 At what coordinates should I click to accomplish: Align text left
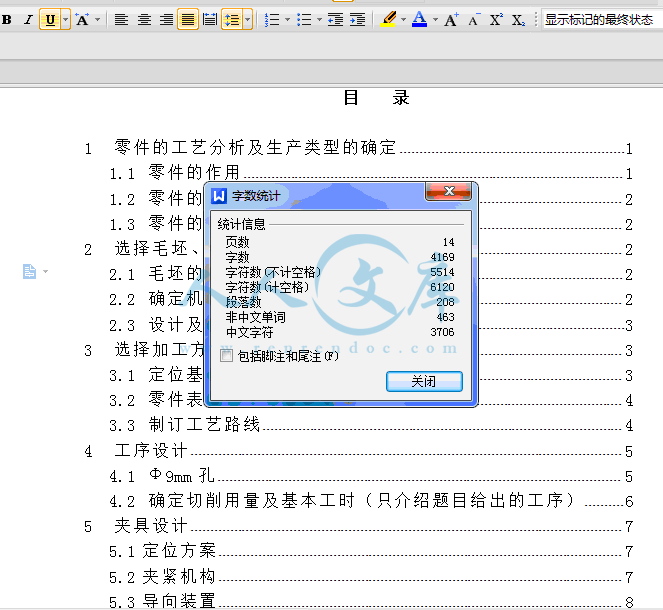(x=121, y=19)
